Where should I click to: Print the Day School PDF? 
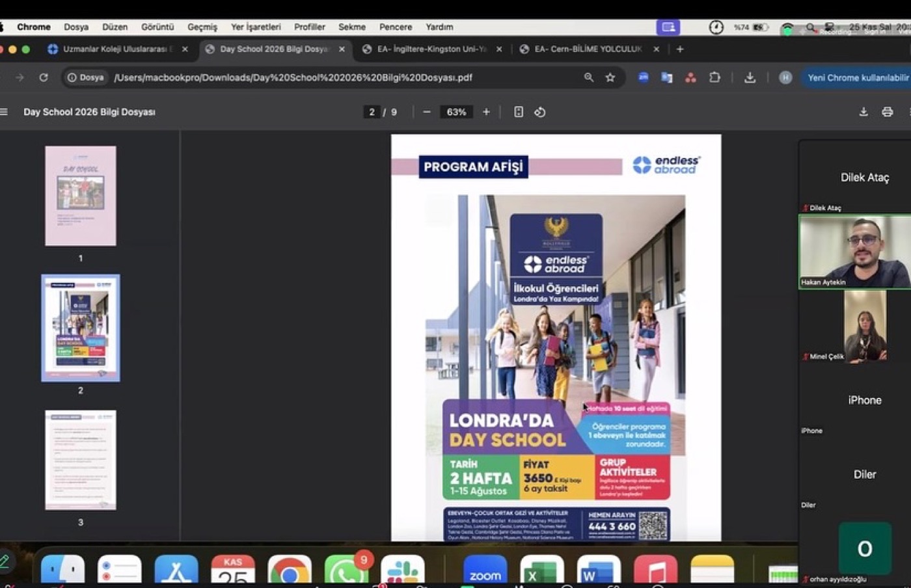[887, 112]
